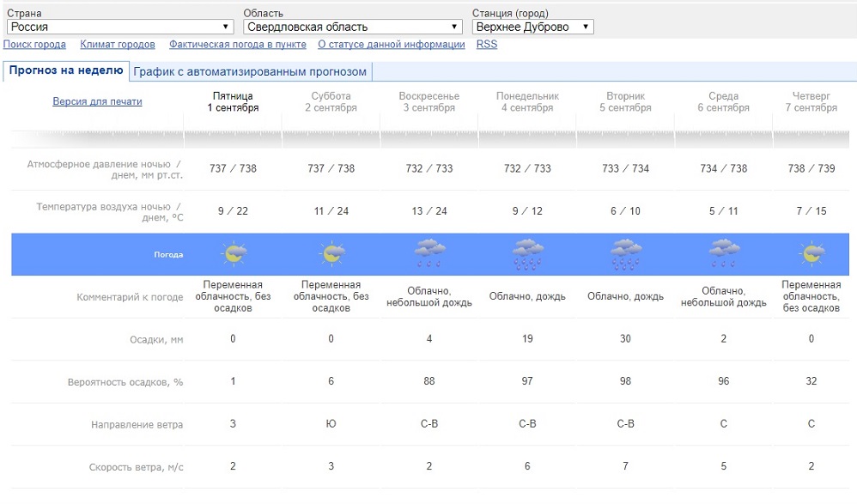Click the blue Погода row label
This screenshot has width=857, height=504.
pos(167,255)
